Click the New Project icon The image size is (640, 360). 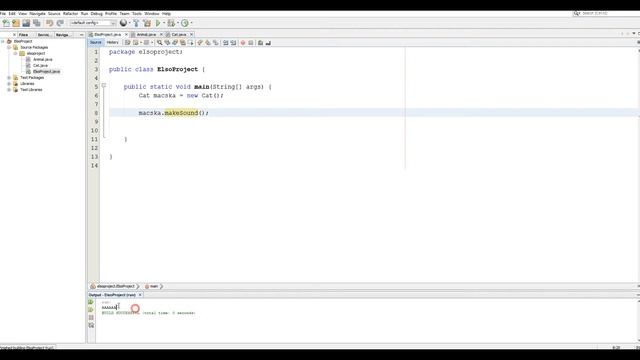pos(16,23)
